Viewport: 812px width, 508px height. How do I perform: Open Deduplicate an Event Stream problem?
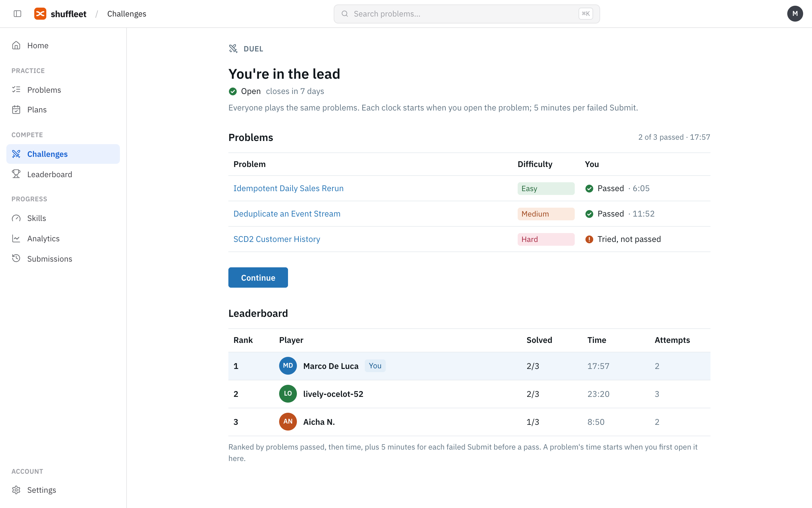(x=287, y=214)
